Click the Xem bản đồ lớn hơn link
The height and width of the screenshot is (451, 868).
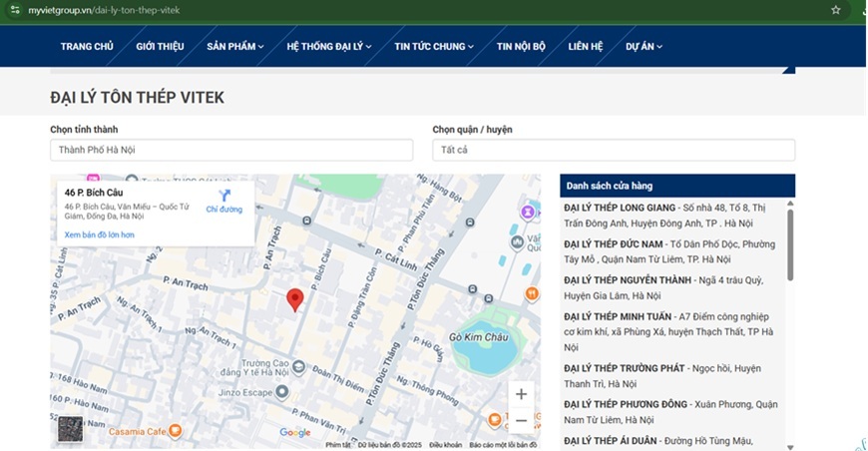click(x=99, y=234)
